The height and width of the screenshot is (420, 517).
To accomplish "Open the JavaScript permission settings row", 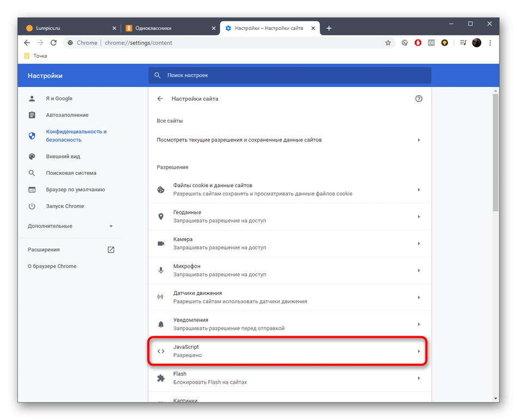I will [x=288, y=351].
